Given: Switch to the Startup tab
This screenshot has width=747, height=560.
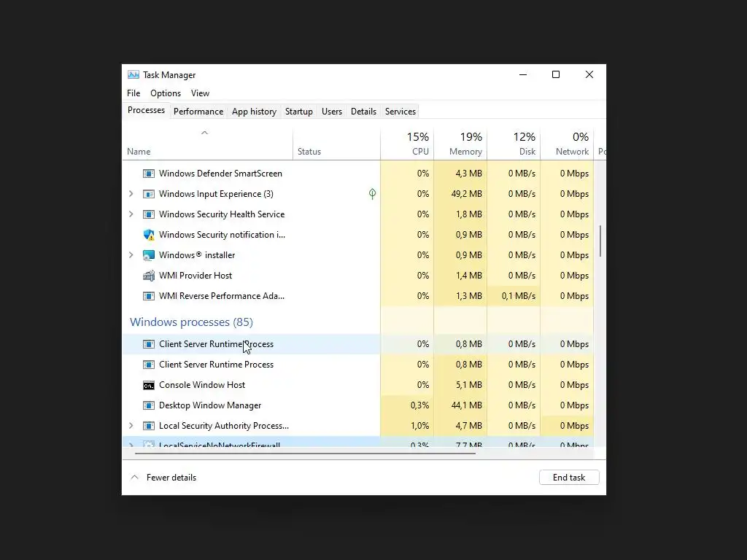Looking at the screenshot, I should (298, 112).
